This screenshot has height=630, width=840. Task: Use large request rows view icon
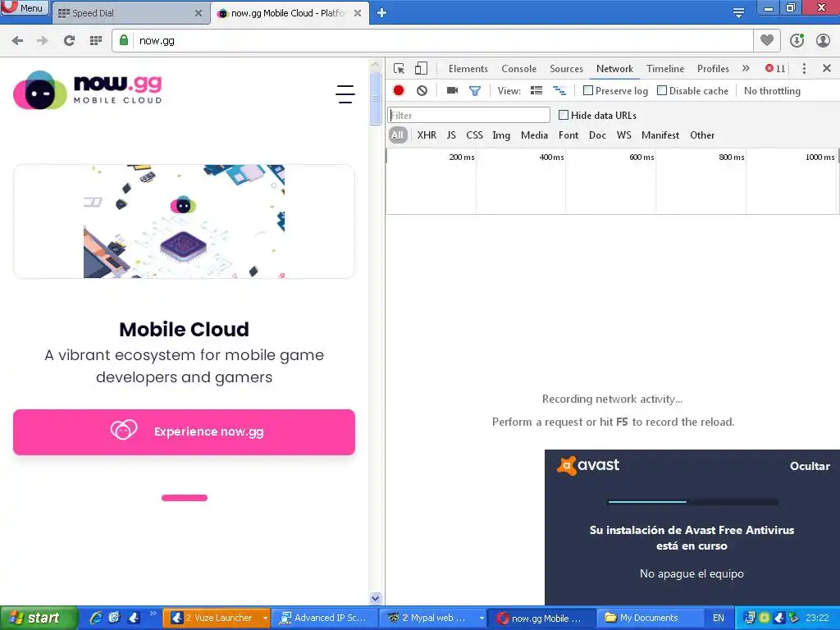coord(536,90)
